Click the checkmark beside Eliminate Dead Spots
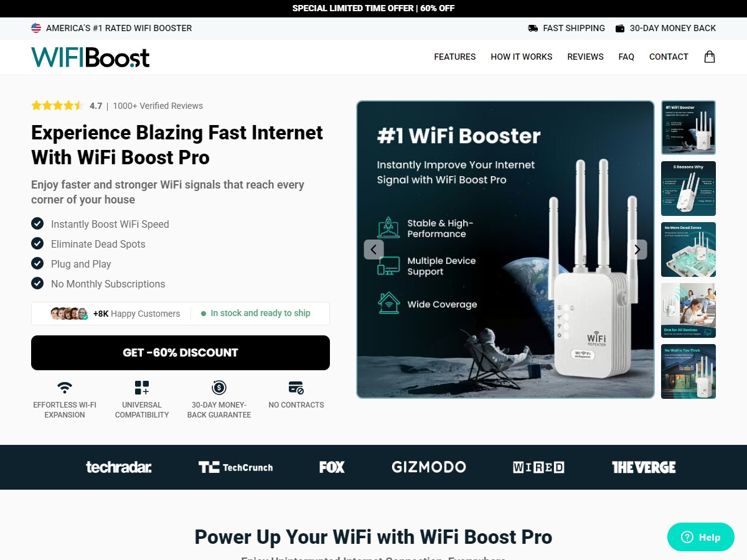The image size is (747, 560). (37, 243)
